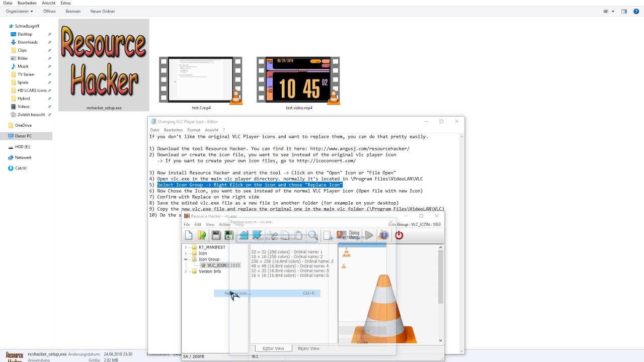Switch to the Binary View tab
644x362 pixels.
(x=308, y=348)
